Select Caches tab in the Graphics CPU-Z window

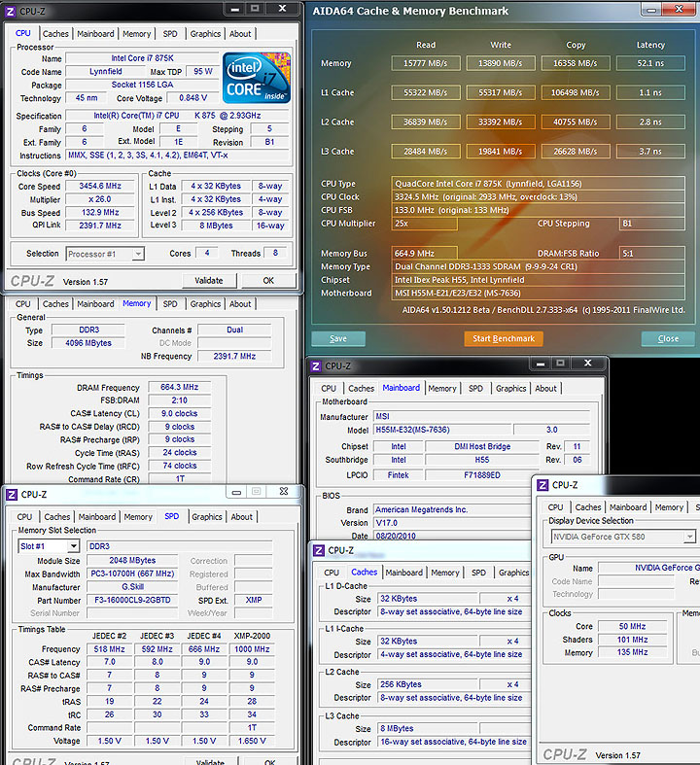[588, 507]
